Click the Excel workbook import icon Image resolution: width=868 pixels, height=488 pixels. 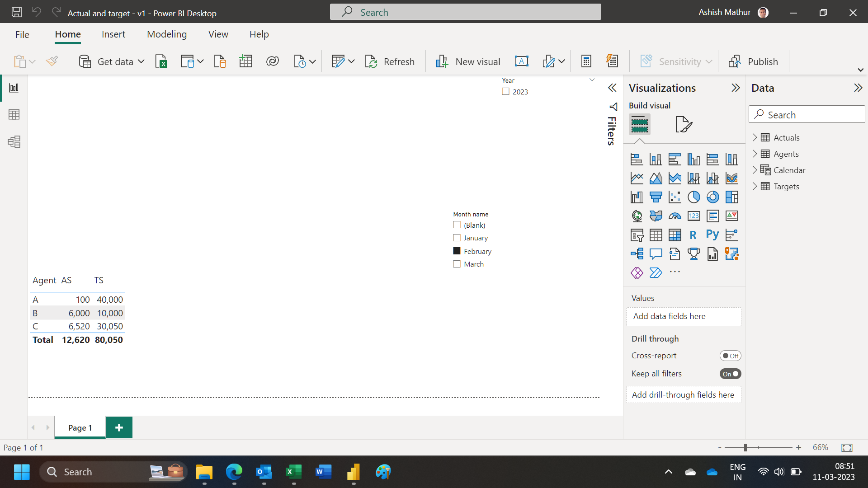[161, 61]
